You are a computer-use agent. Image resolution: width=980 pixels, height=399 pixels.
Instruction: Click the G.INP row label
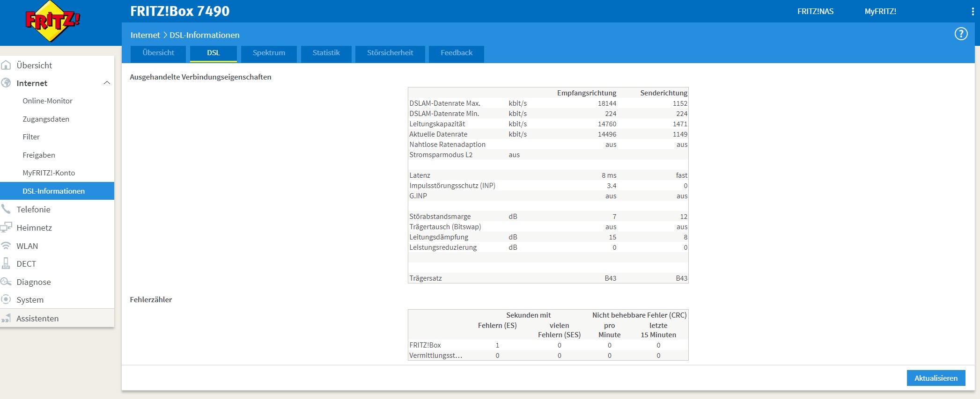(x=418, y=196)
